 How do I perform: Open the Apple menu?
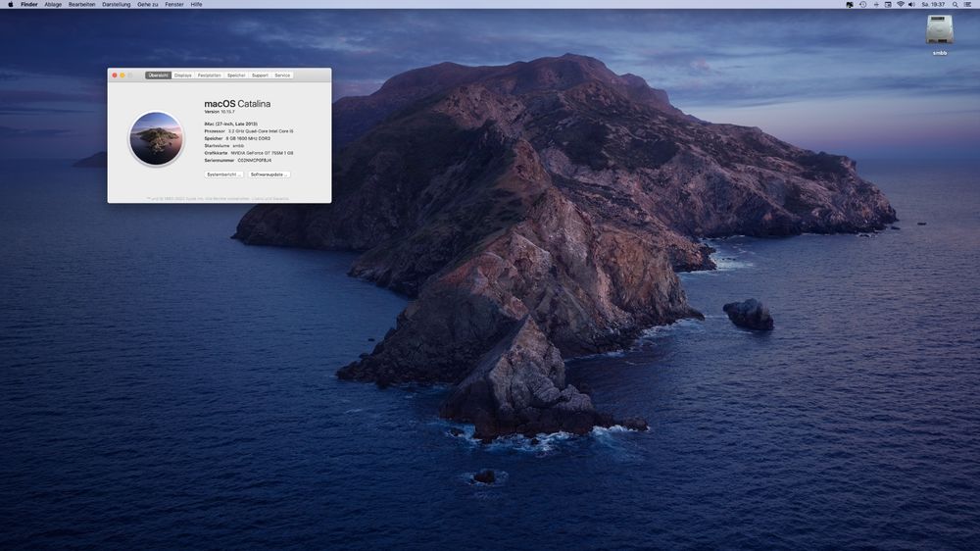pyautogui.click(x=11, y=4)
